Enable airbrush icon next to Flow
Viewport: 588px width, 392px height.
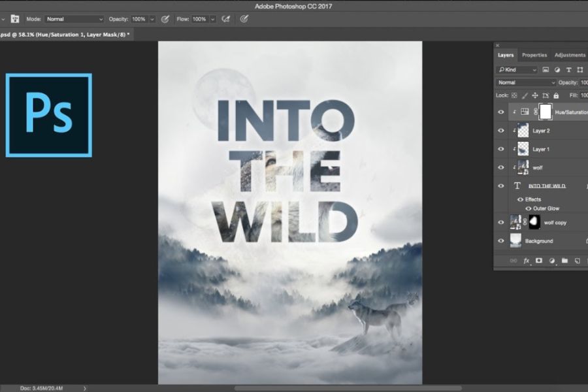click(227, 19)
